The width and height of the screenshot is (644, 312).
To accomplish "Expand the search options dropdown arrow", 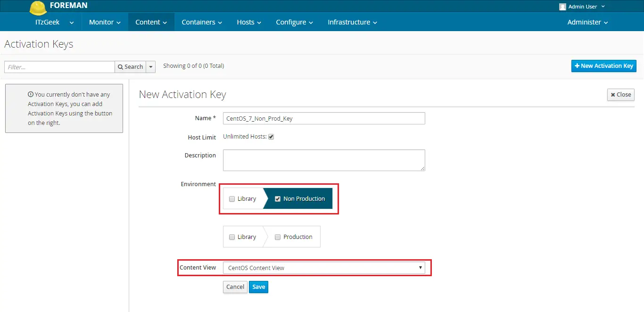I will coord(151,67).
